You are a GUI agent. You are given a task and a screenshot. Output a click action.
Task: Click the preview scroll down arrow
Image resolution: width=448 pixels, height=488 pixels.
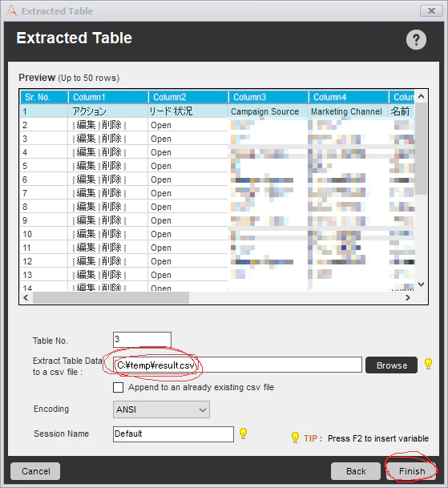click(x=422, y=284)
